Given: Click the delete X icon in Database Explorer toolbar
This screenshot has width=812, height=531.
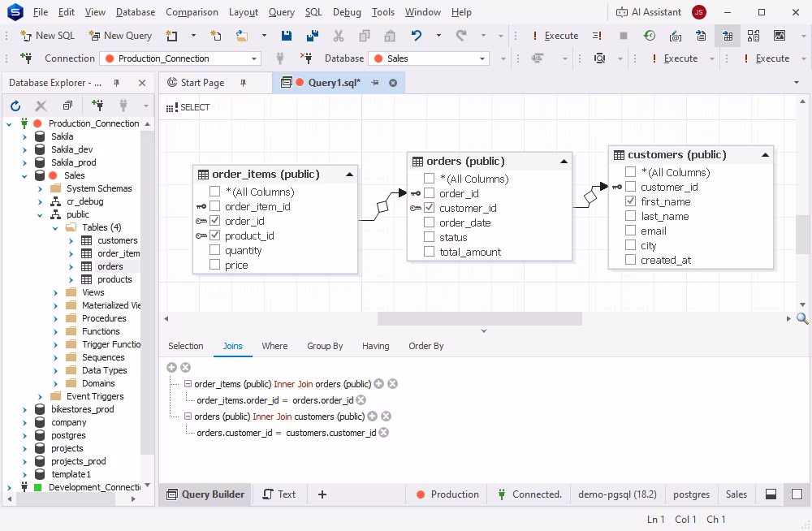Looking at the screenshot, I should pos(41,106).
